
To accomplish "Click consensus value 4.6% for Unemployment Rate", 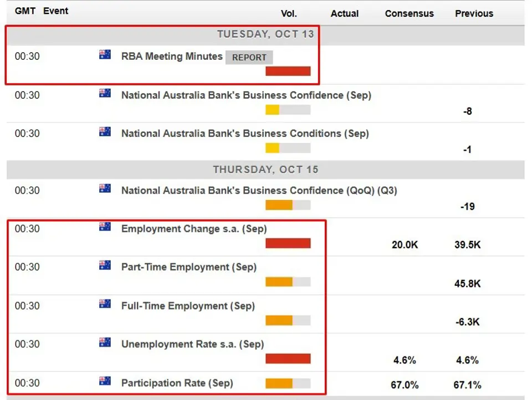I will [405, 360].
